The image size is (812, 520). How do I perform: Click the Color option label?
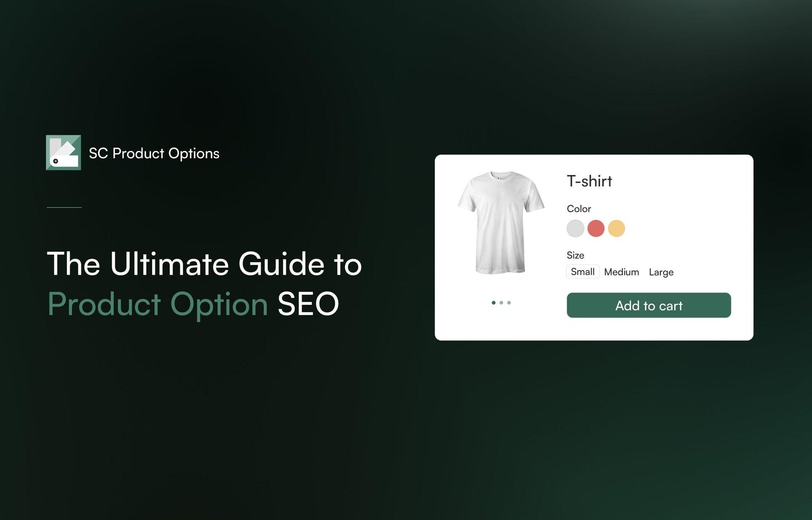tap(579, 209)
